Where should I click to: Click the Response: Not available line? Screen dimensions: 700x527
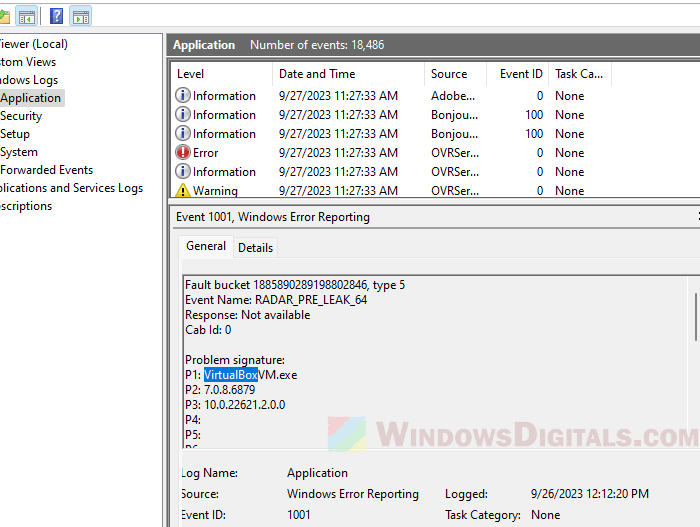point(247,315)
